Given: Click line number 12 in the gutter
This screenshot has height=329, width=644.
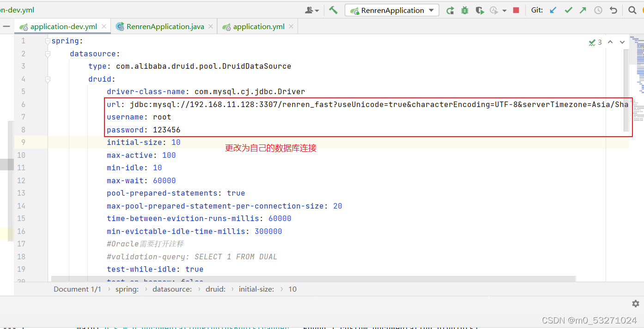Looking at the screenshot, I should point(21,180).
